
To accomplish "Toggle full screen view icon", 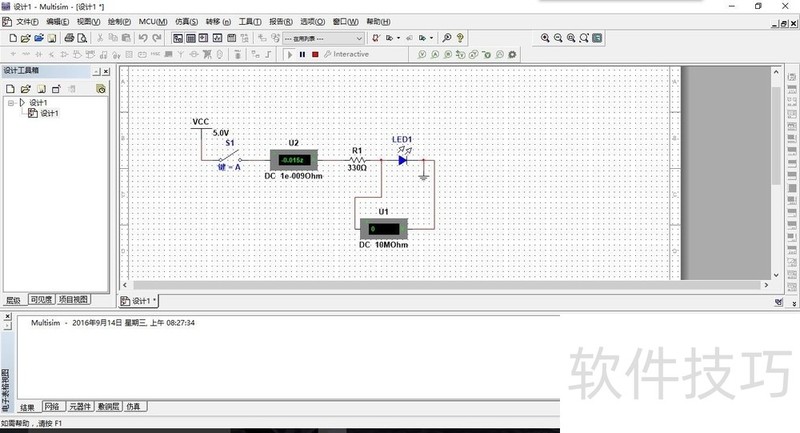I will 597,38.
